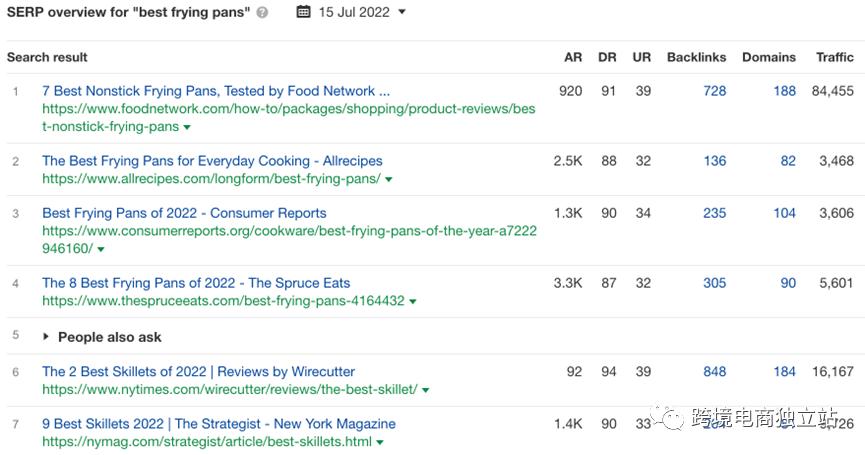Click the Traffic column header
Viewport: 865px width, 455px height.
pyautogui.click(x=834, y=57)
